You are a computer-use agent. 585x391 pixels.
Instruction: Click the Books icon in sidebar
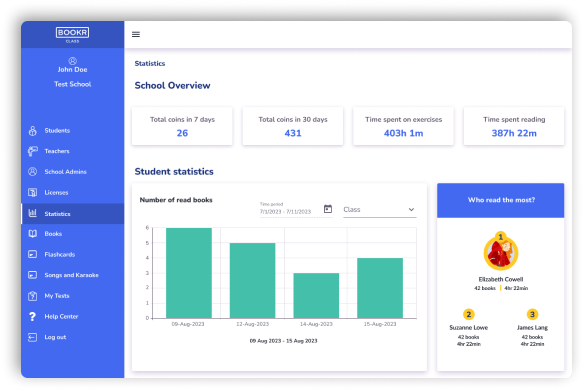click(33, 234)
